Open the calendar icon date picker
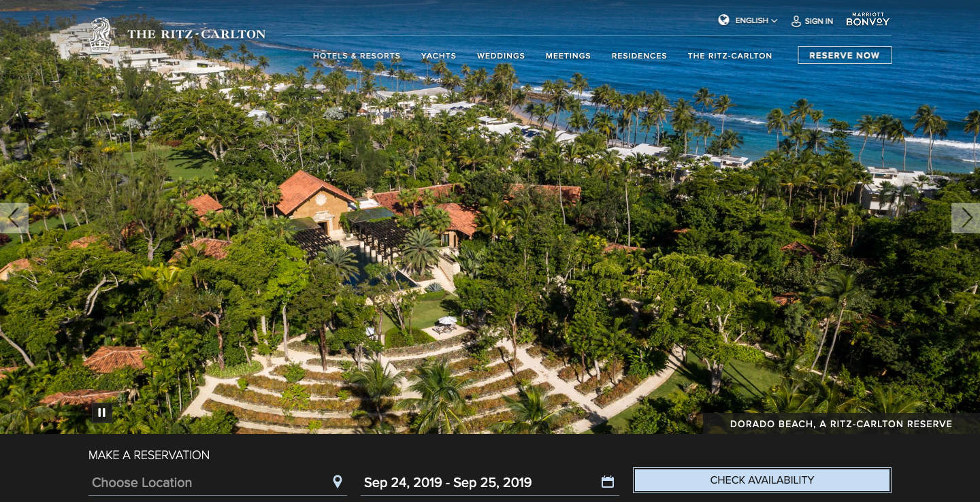 click(608, 482)
